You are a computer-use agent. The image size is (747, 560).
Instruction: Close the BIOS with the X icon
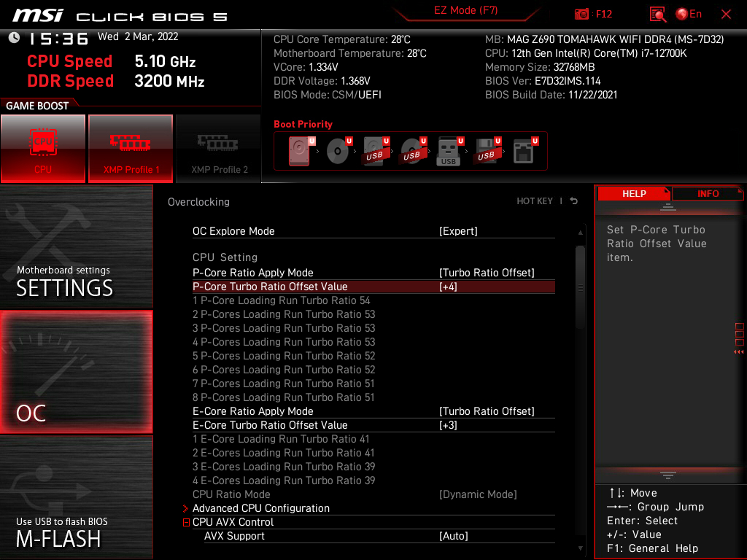click(726, 15)
